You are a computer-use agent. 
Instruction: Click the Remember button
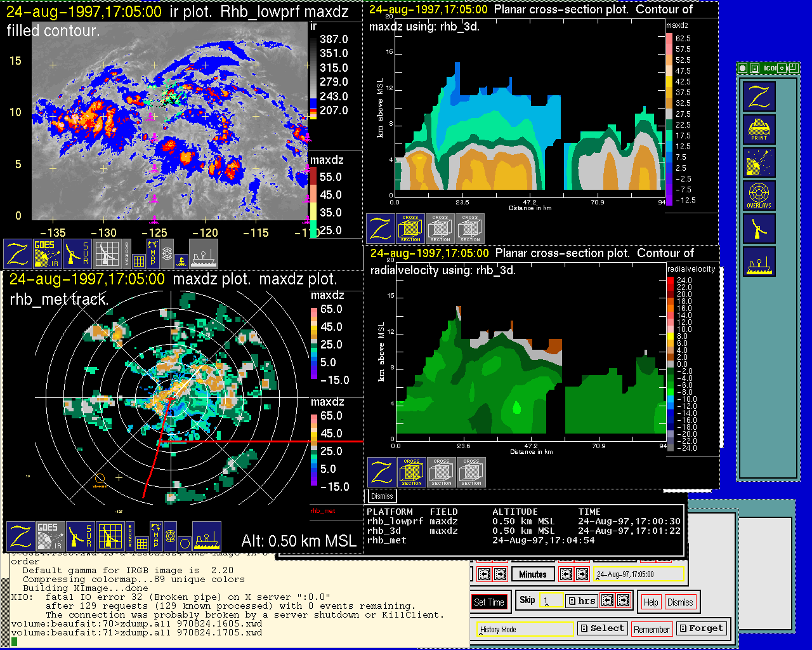click(x=652, y=629)
